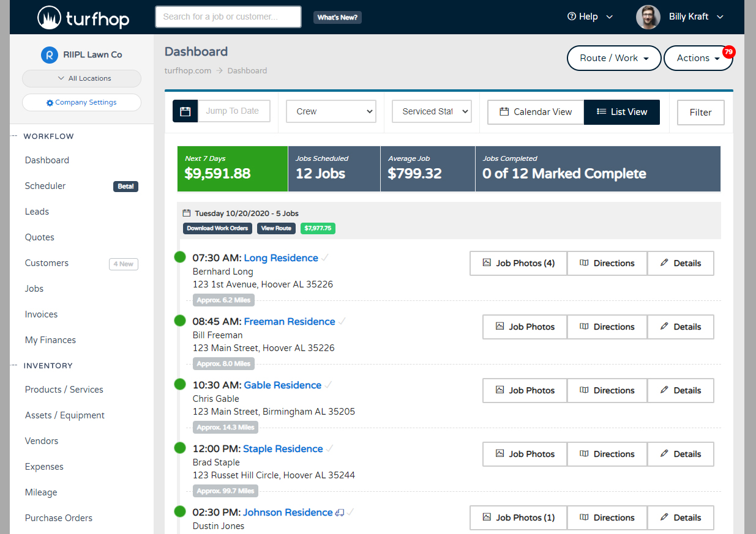
Task: Open the Crew dropdown
Action: tap(331, 111)
